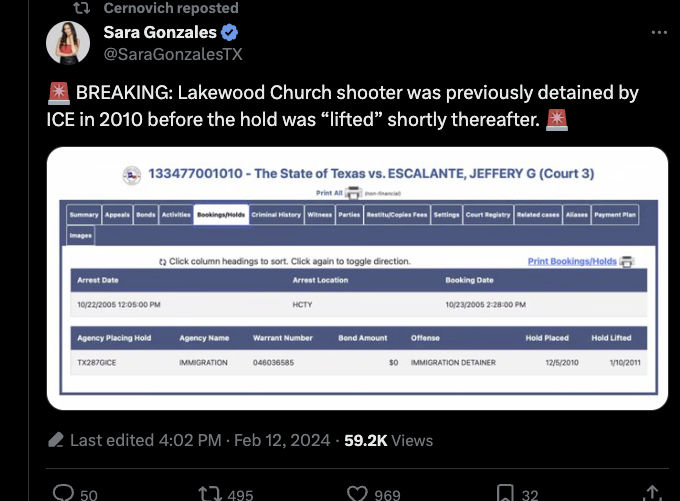Open the @SaraGonzalesTX handle link
680x501 pixels.
(173, 54)
